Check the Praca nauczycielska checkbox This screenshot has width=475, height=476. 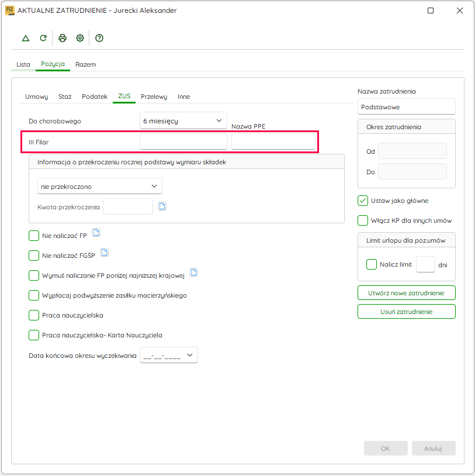coord(34,315)
